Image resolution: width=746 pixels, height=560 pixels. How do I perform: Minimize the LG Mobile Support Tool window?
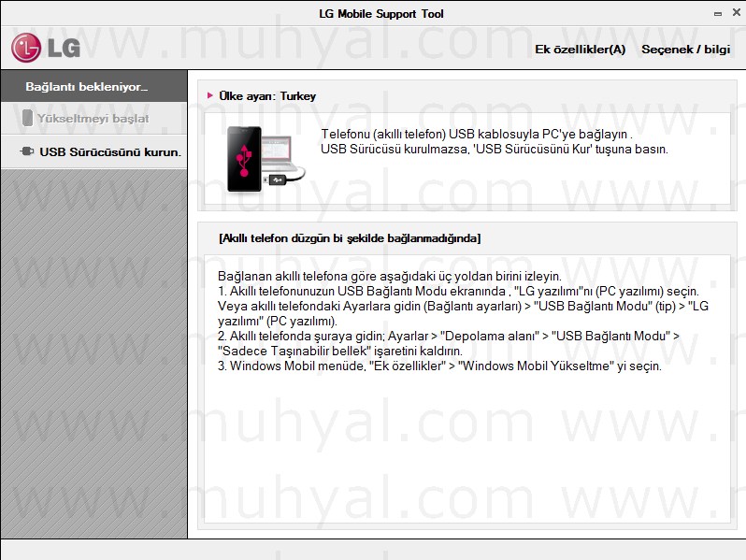pyautogui.click(x=718, y=14)
